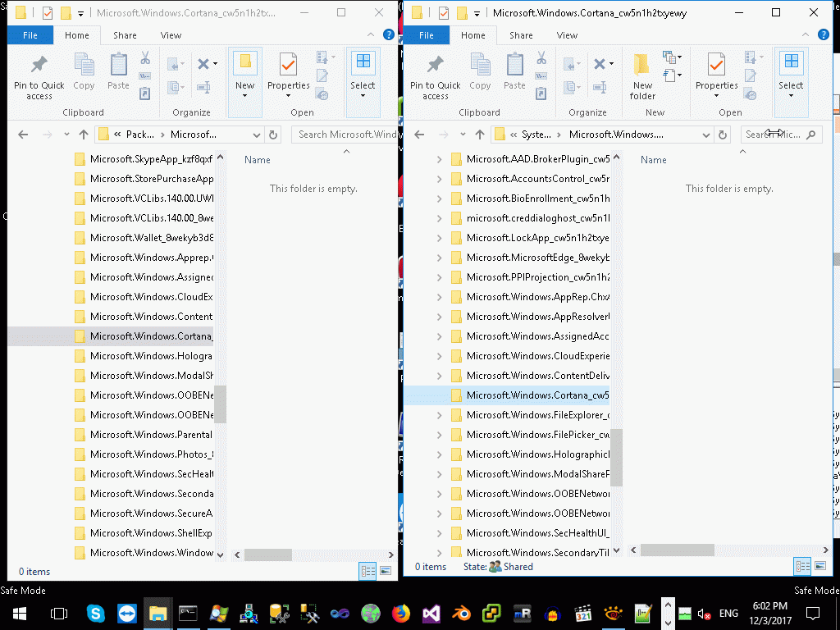Open Skype from the taskbar
840x630 pixels.
[x=95, y=614]
